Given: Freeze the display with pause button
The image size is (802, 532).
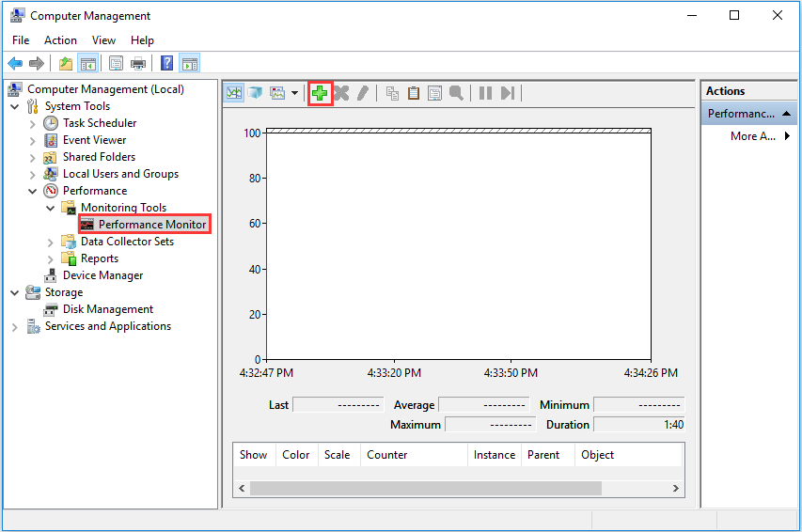Looking at the screenshot, I should click(485, 93).
